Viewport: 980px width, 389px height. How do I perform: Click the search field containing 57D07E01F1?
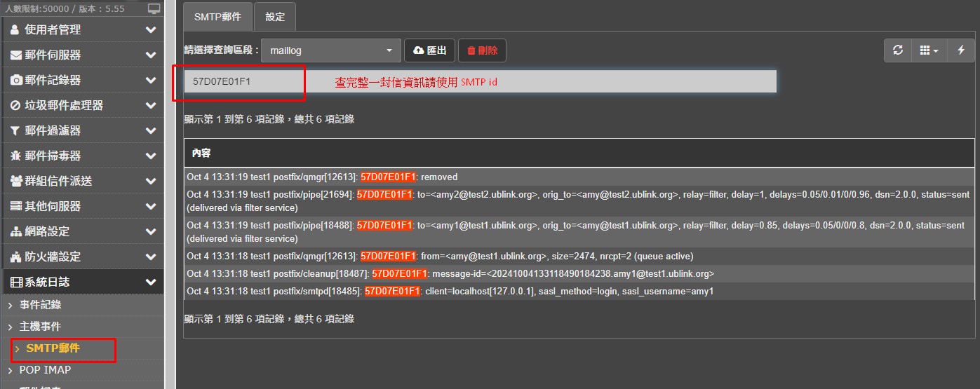coord(480,81)
